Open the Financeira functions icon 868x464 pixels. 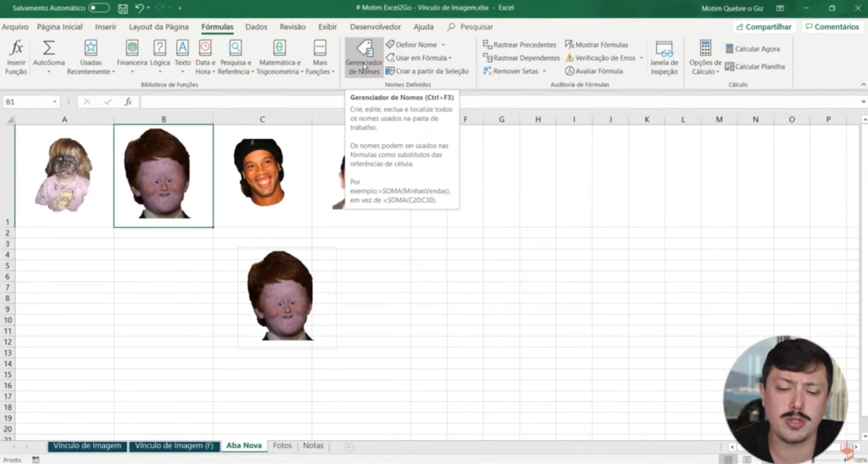(131, 48)
